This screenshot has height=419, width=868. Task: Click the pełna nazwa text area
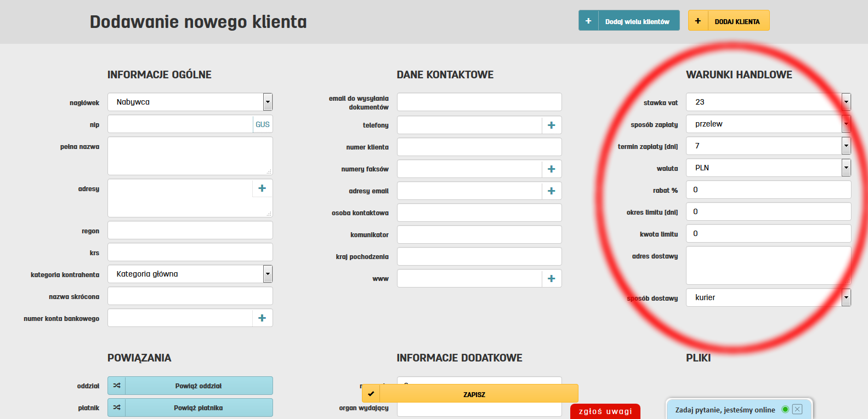(190, 156)
